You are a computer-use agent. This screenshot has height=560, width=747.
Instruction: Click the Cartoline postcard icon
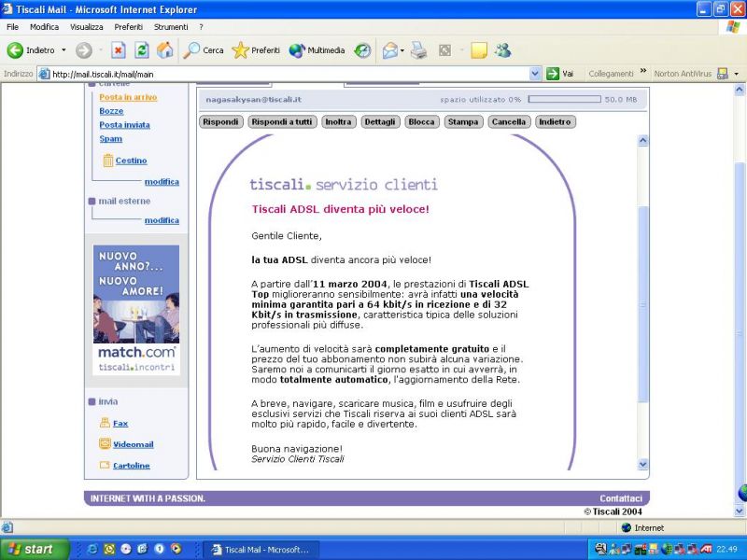105,465
